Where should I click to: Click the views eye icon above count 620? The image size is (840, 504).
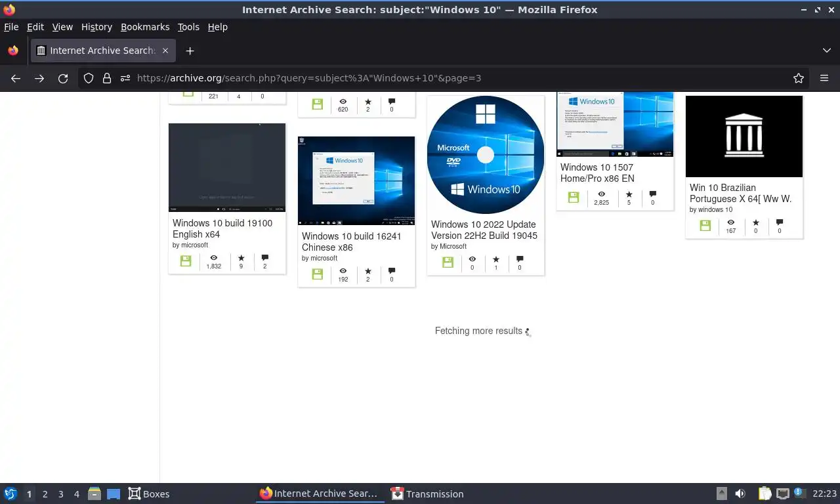click(343, 102)
